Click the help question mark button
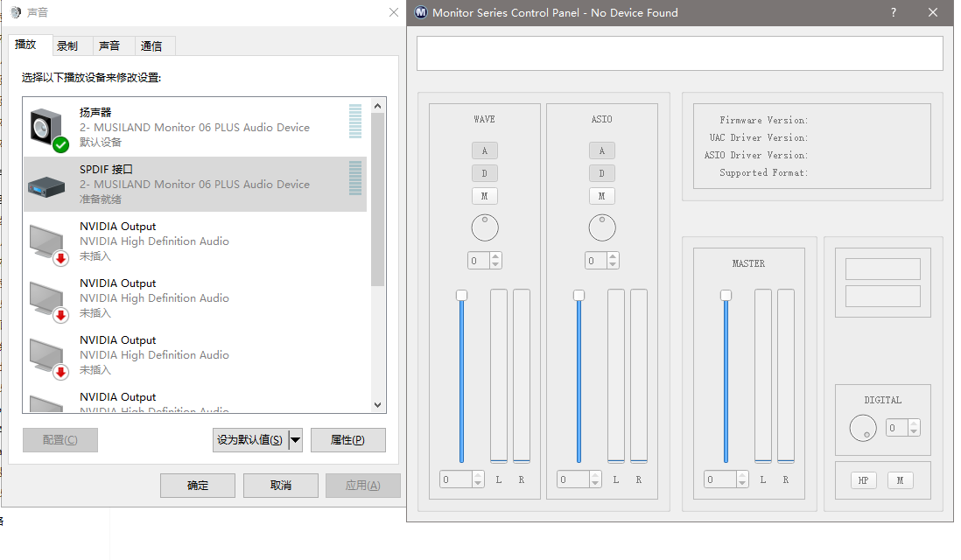 pos(894,12)
